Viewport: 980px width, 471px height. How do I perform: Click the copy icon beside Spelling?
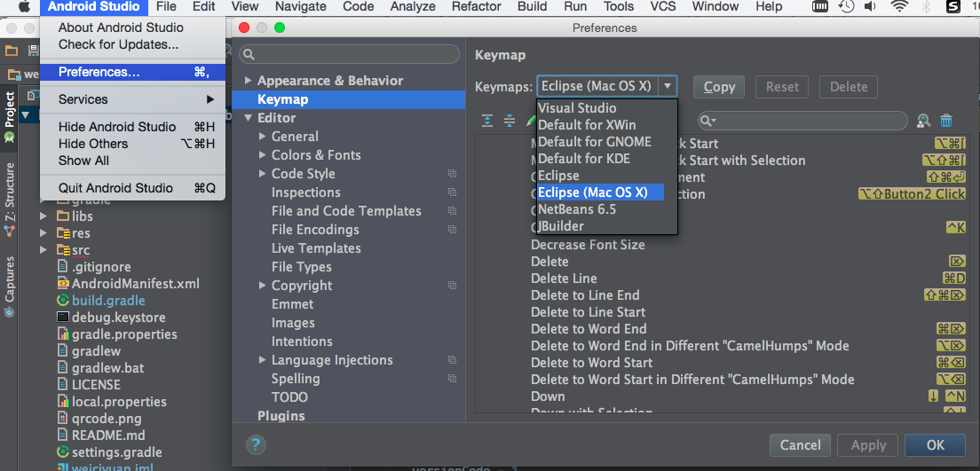point(452,379)
